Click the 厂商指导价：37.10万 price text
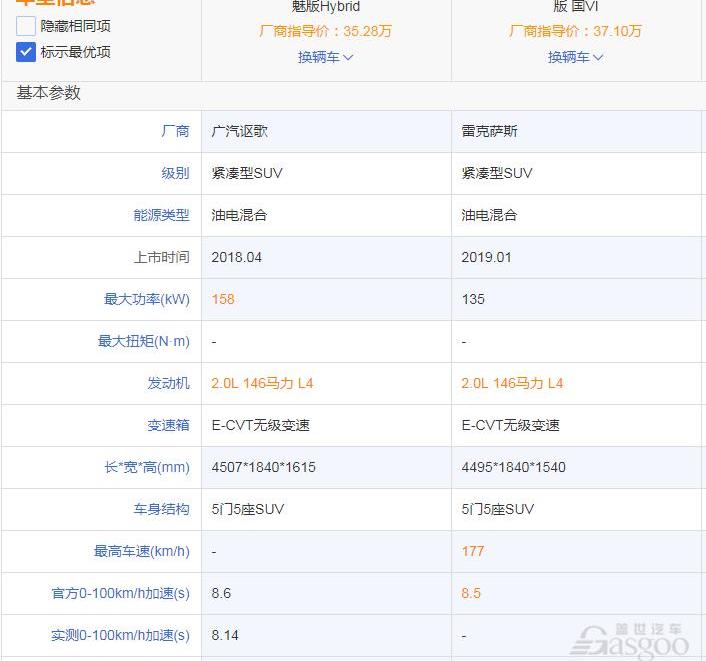706x661 pixels. point(575,31)
